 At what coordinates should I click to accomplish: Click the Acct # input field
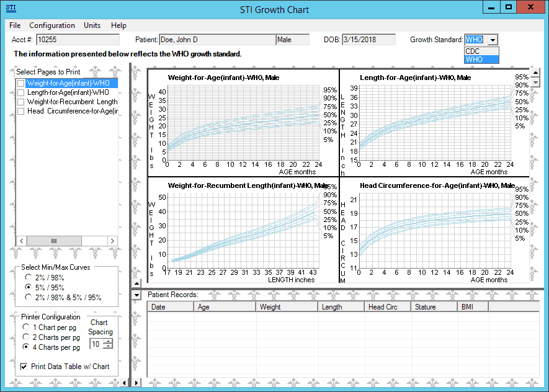[78, 40]
